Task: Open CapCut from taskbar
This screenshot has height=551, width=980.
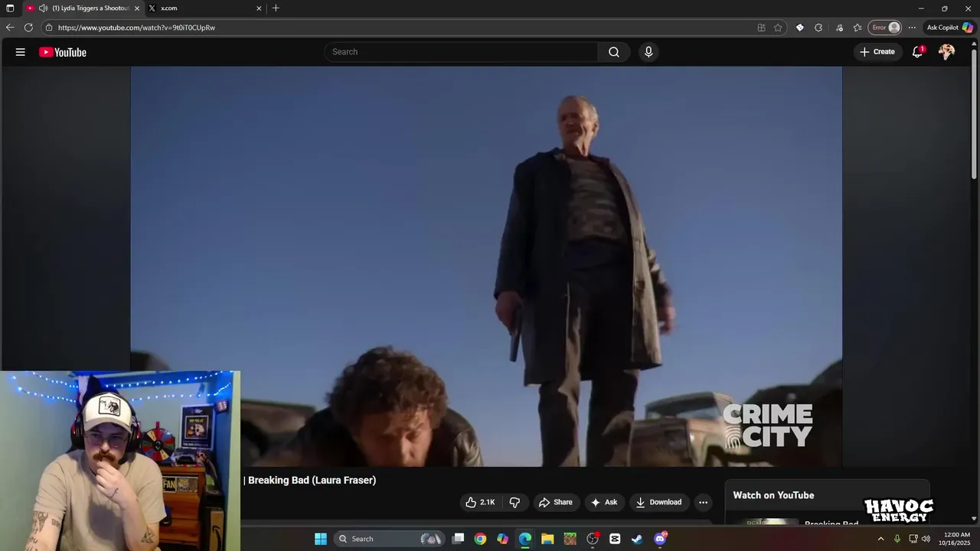Action: tap(615, 539)
